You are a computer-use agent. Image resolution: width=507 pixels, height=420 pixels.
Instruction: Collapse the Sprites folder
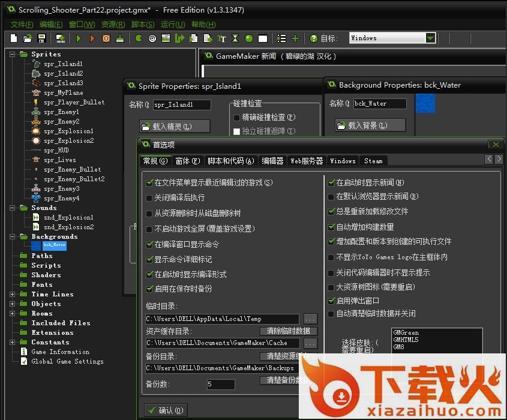(x=12, y=54)
